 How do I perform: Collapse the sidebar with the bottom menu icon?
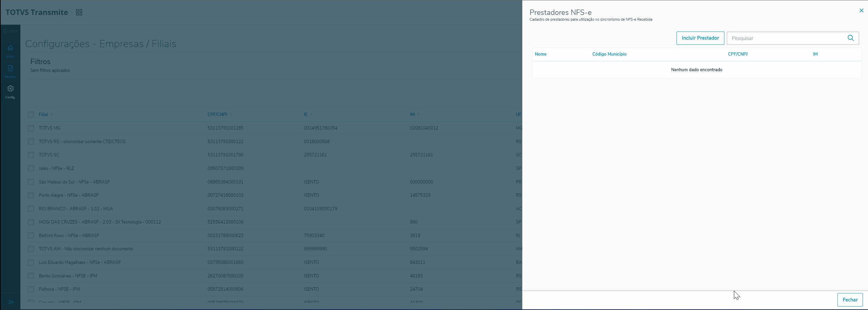(11, 302)
